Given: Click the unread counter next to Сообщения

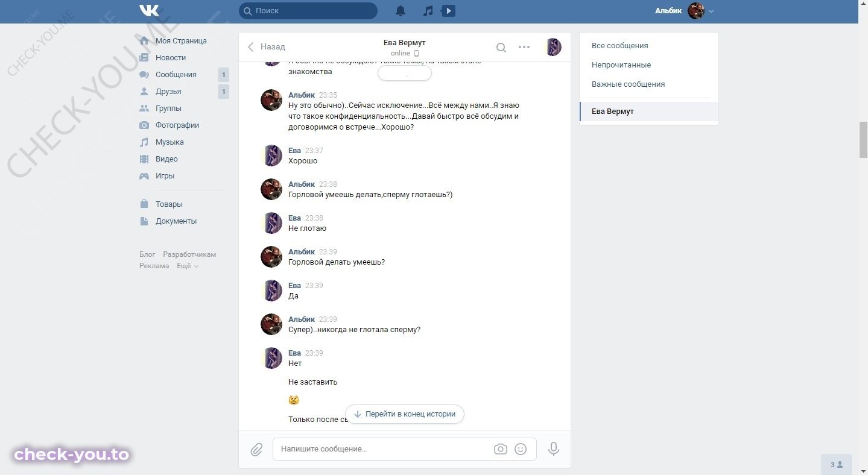Looking at the screenshot, I should 224,75.
